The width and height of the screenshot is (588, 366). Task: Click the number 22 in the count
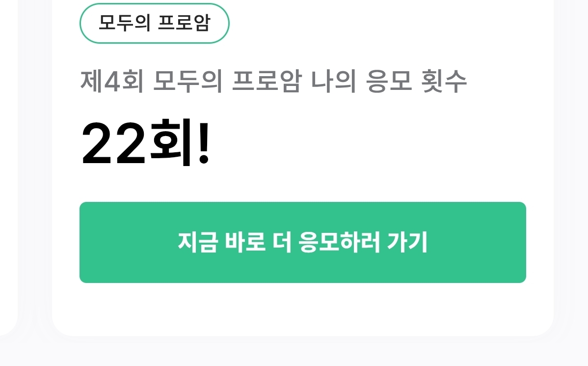[x=113, y=144]
